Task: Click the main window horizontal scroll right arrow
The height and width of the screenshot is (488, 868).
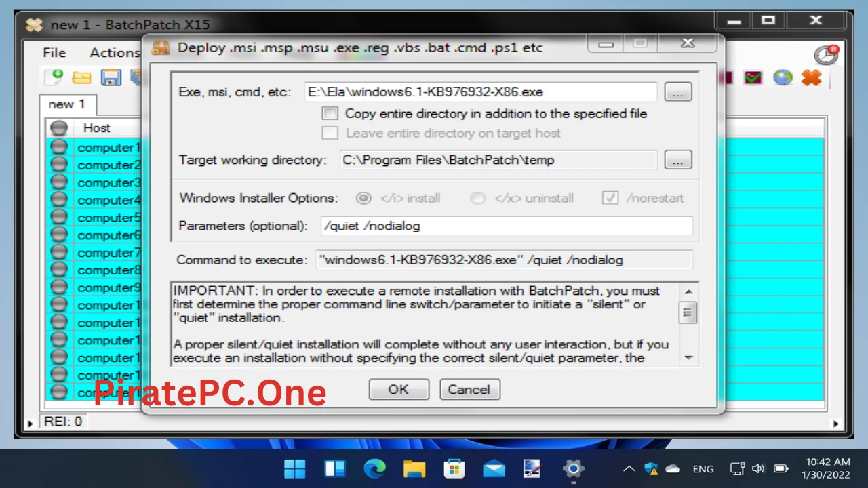Action: [x=836, y=424]
